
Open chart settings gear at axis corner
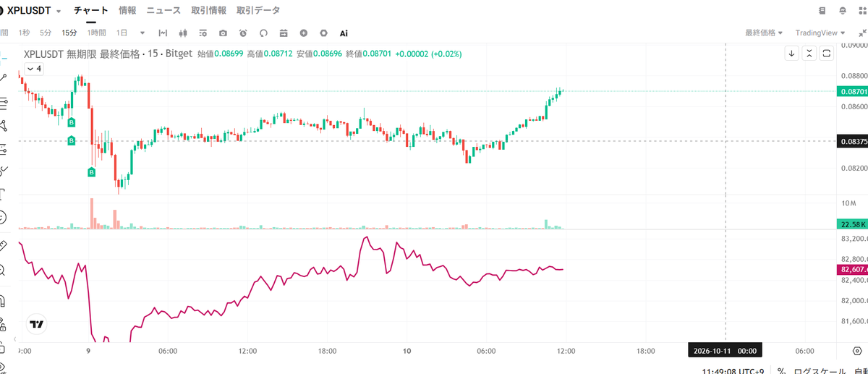pos(857,351)
